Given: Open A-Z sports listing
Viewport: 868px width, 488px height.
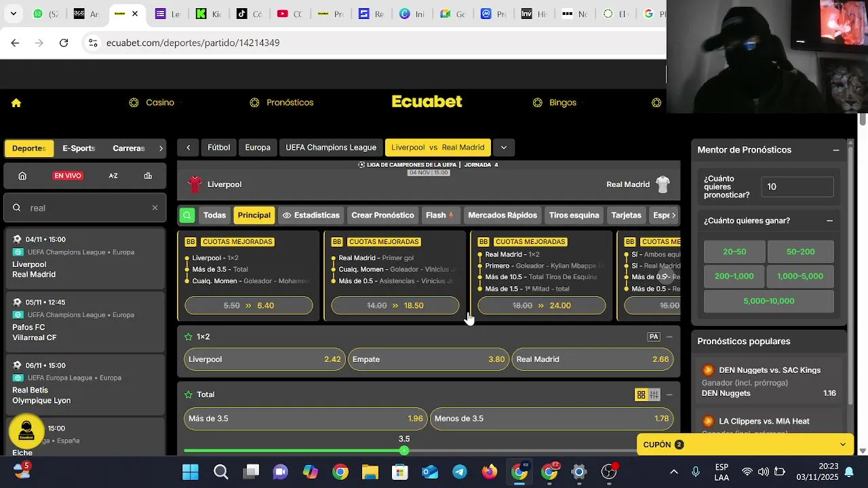Looking at the screenshot, I should 113,176.
